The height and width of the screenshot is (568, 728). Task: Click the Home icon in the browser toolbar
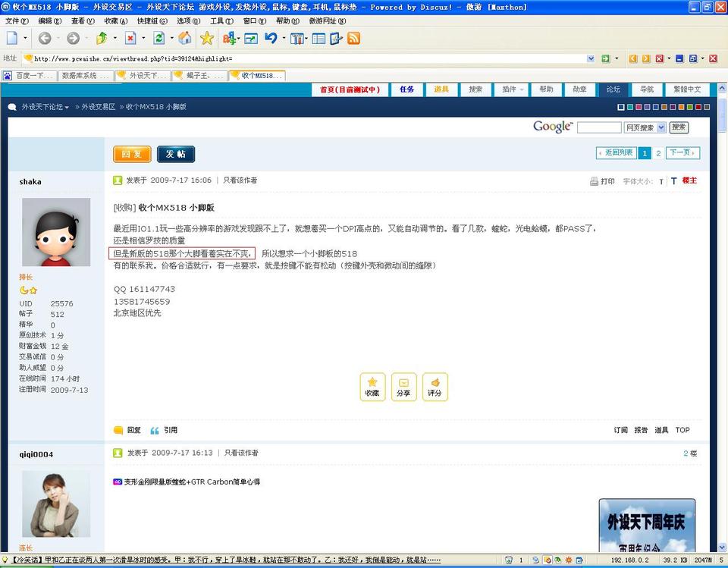point(184,38)
